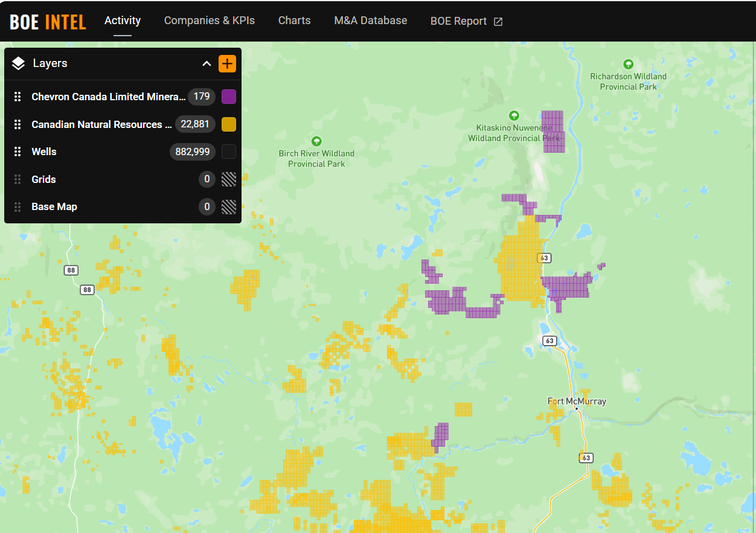Grab the drag handle for Canadian Natural Resources layer
Screen dimensions: 756x533
18,124
